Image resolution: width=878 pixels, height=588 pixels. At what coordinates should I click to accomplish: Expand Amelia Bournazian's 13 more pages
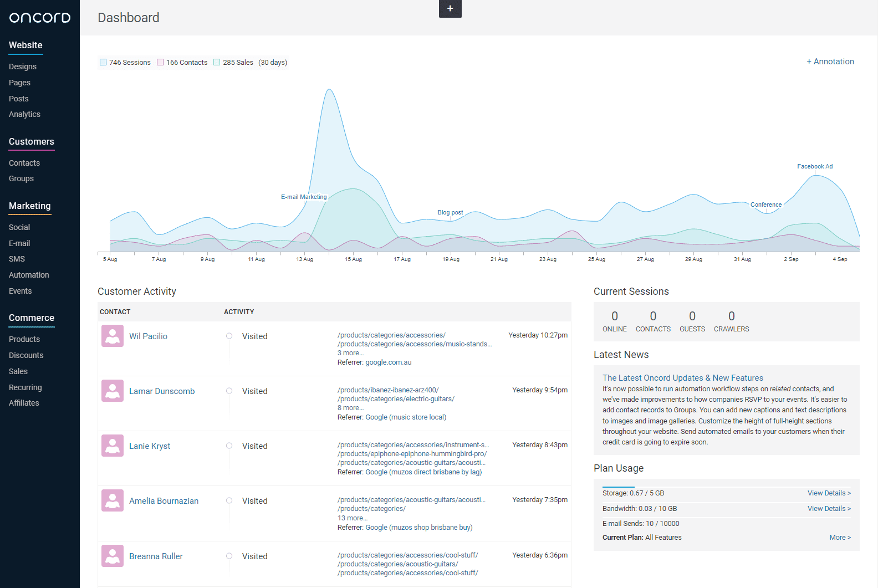click(x=353, y=518)
